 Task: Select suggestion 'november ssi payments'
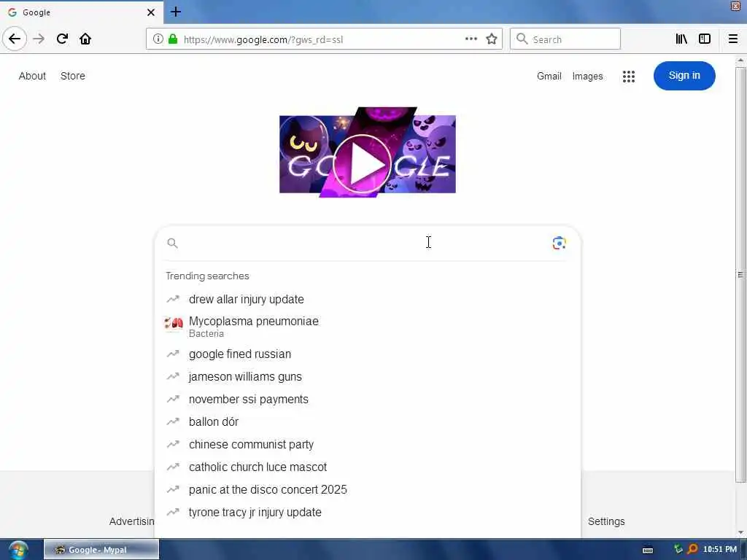(368, 400)
